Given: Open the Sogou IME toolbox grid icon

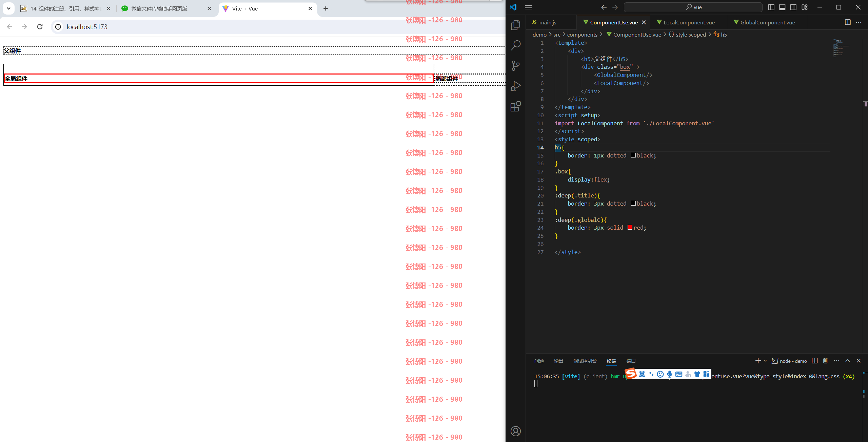Looking at the screenshot, I should click(x=706, y=374).
